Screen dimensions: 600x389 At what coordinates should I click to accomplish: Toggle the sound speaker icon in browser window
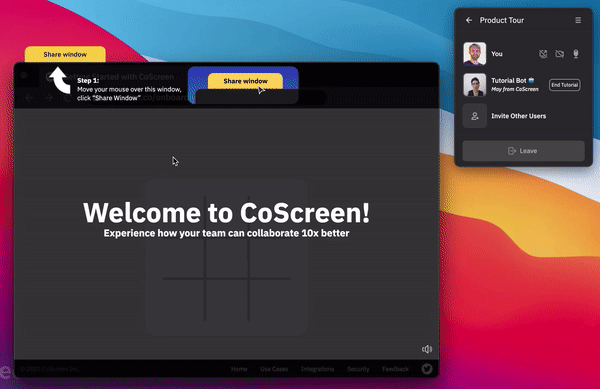(427, 349)
